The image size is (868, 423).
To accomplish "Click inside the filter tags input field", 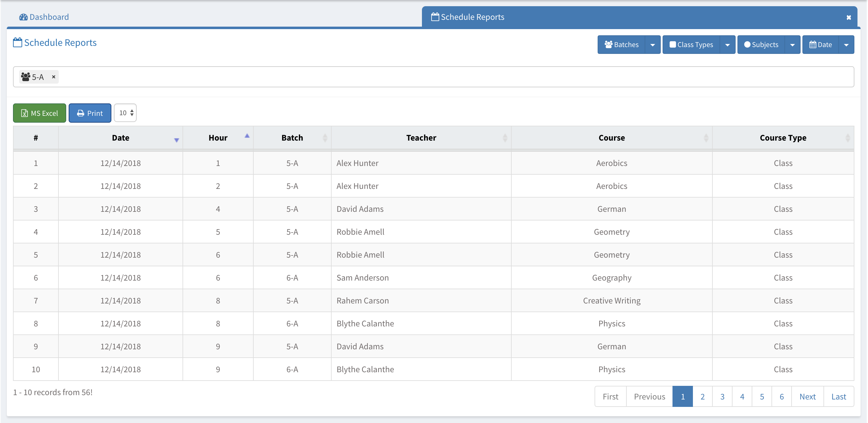I will pos(438,77).
